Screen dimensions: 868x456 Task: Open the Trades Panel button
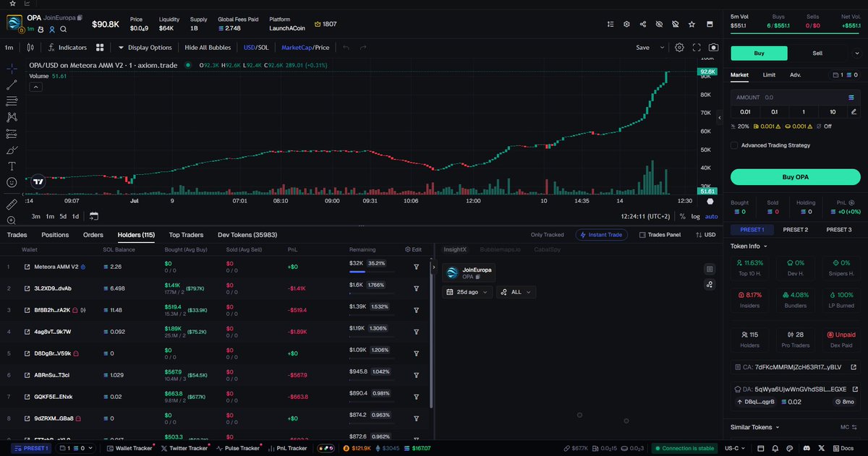point(660,235)
